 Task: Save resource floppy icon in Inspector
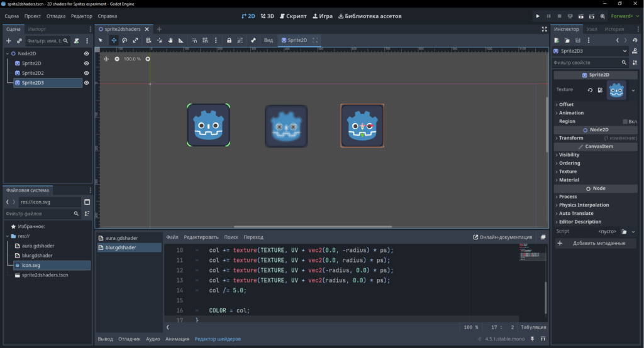(x=578, y=40)
